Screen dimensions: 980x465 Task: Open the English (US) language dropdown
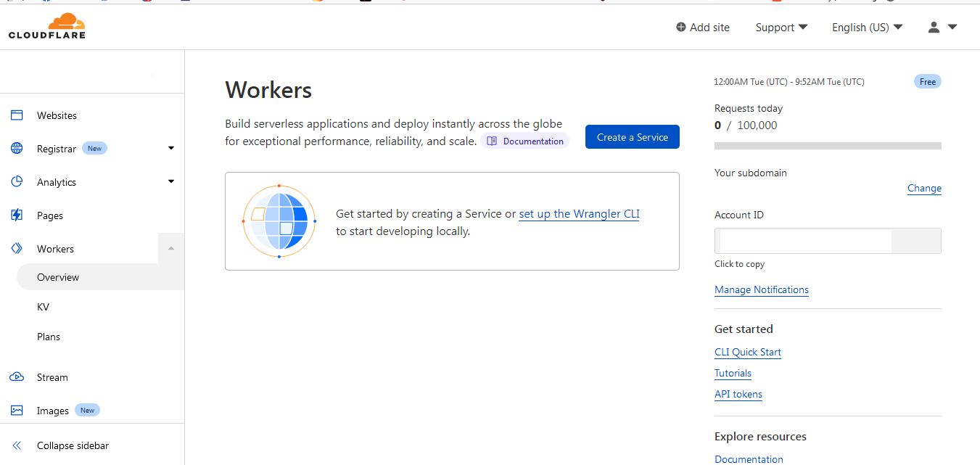867,27
